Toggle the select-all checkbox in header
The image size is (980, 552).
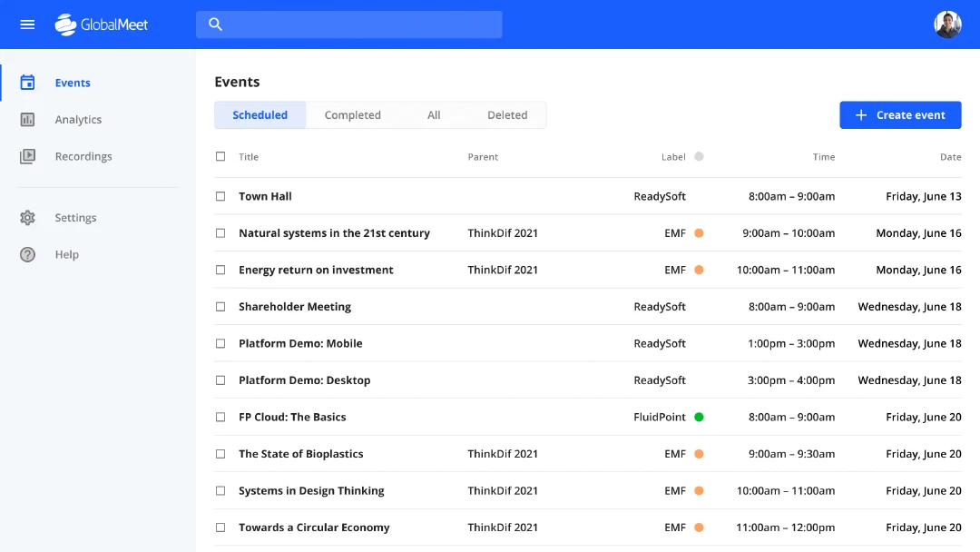(220, 156)
